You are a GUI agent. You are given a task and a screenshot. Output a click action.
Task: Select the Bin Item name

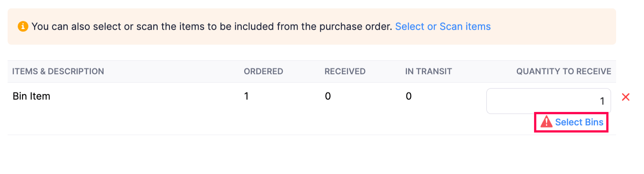pyautogui.click(x=32, y=96)
